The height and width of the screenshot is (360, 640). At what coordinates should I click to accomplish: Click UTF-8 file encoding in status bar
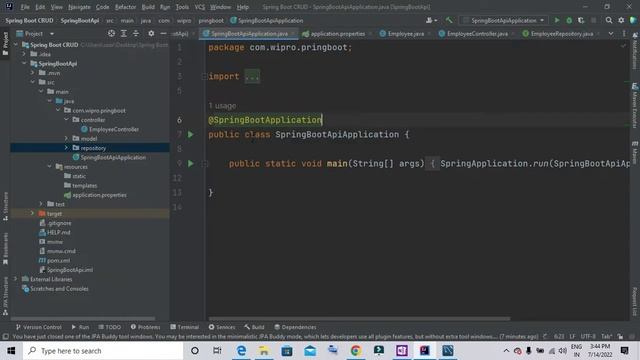(588, 336)
